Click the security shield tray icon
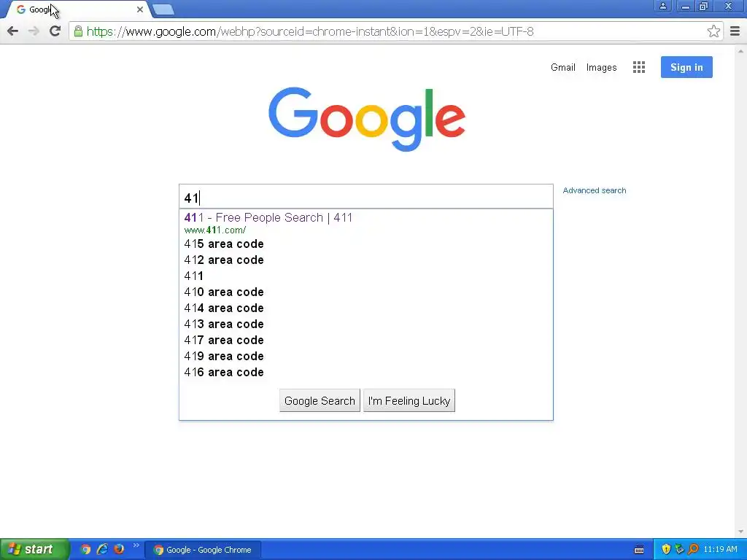 tap(666, 550)
